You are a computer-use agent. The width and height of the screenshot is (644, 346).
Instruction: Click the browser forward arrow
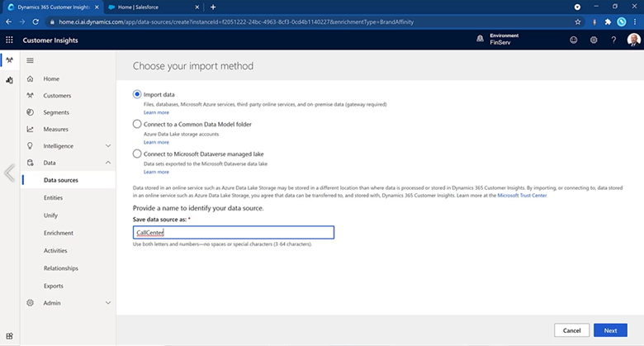(21, 21)
